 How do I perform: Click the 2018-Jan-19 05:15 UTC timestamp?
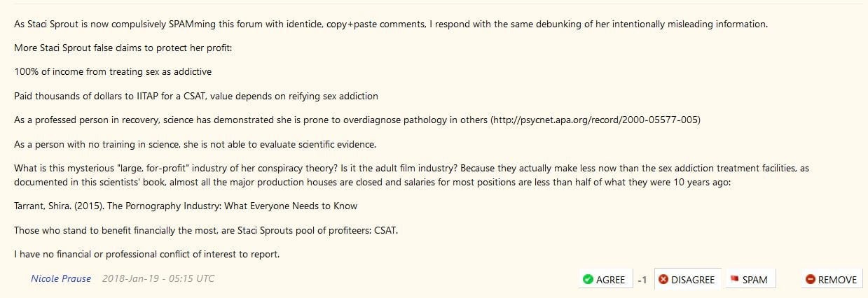[x=158, y=278]
